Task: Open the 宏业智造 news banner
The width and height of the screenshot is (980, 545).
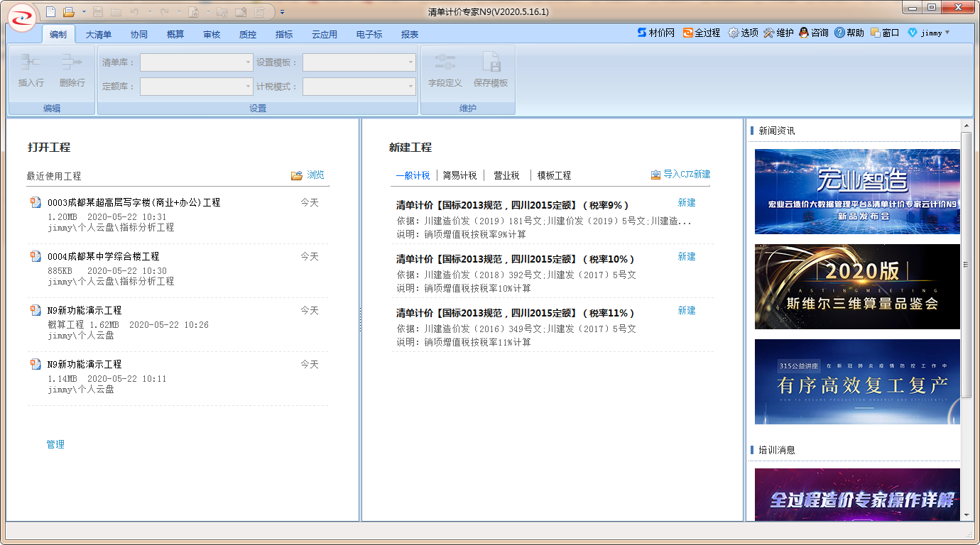Action: 857,192
